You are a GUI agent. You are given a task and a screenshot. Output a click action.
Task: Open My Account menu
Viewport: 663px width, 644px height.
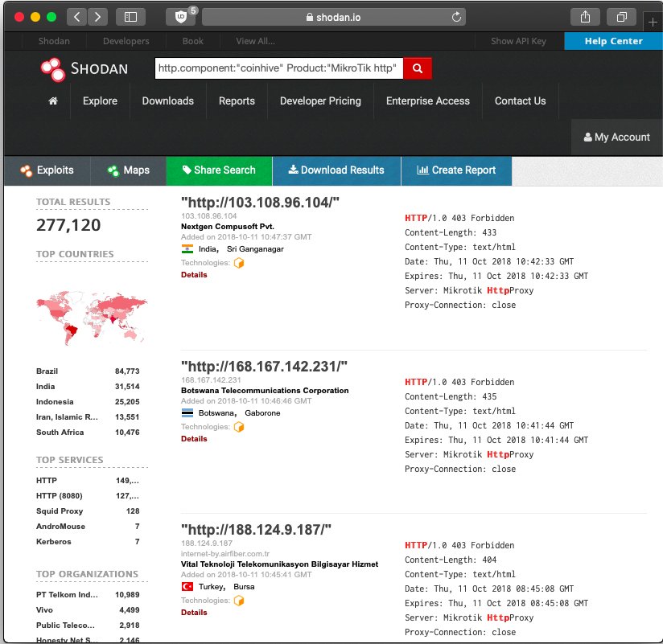(617, 137)
